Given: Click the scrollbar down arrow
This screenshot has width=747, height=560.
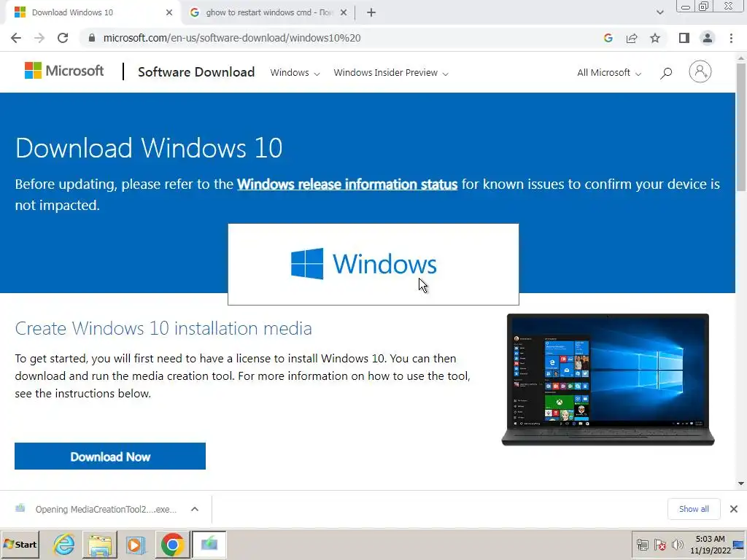Looking at the screenshot, I should pos(741,484).
